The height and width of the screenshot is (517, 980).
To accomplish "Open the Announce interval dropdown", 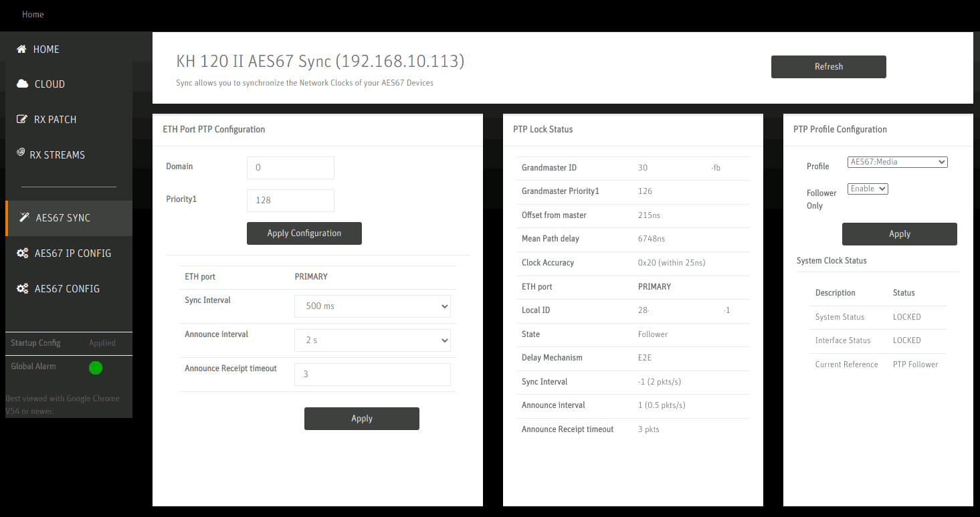I will [x=373, y=340].
